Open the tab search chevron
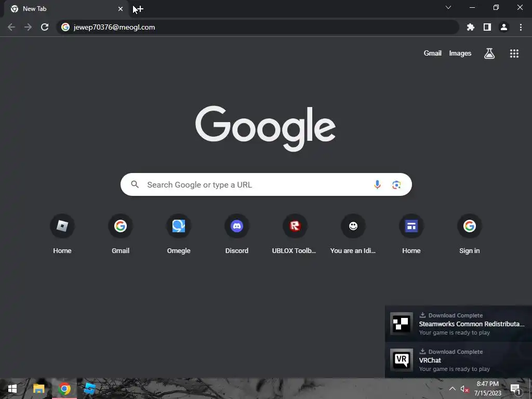Image resolution: width=532 pixels, height=399 pixels. [x=448, y=7]
